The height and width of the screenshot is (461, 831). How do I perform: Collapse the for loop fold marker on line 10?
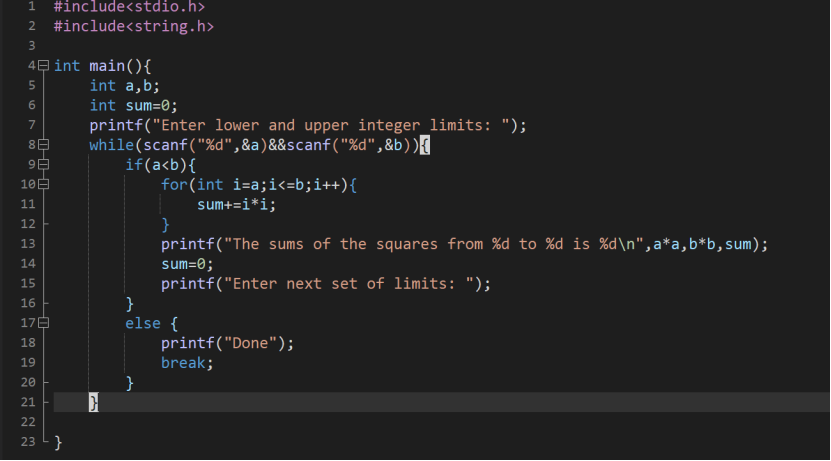click(43, 184)
